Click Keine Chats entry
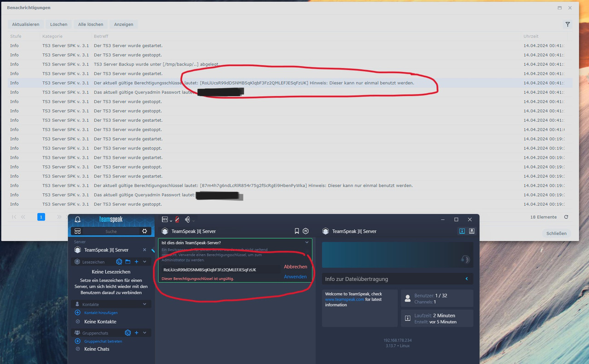Screen dimensions: 589x364 tap(97, 349)
